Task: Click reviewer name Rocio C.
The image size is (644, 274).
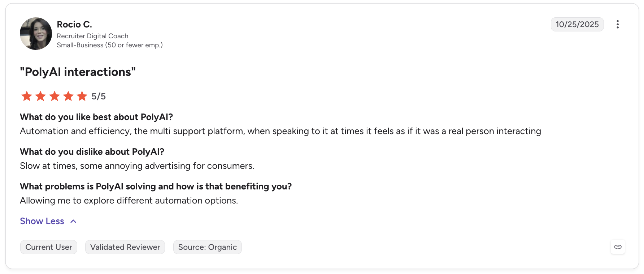Action: tap(74, 24)
